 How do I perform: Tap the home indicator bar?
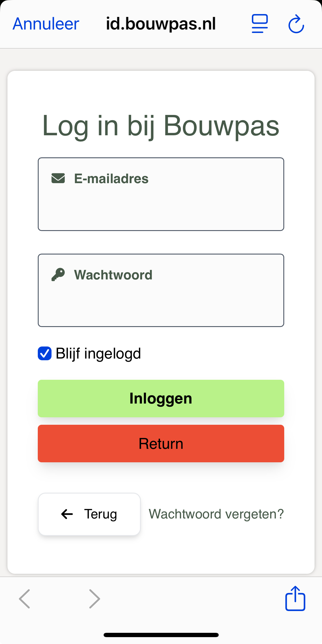coord(161,635)
